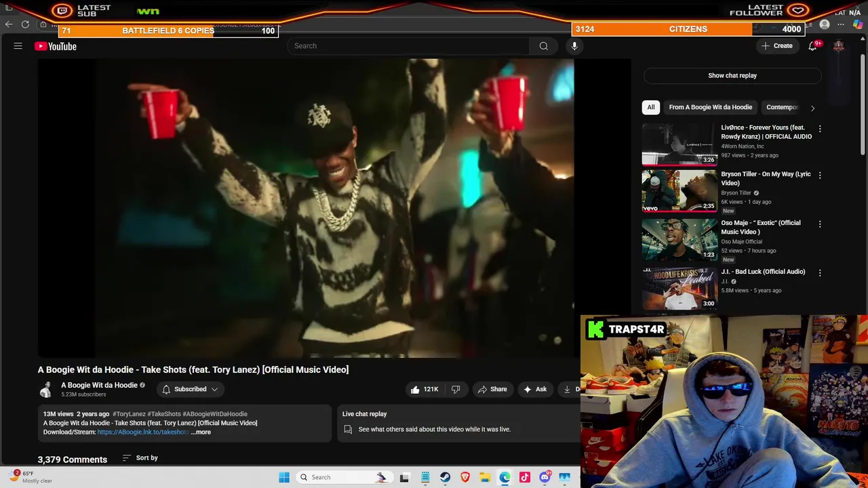
Task: Open the browser profile icon in toolbar
Action: click(825, 24)
